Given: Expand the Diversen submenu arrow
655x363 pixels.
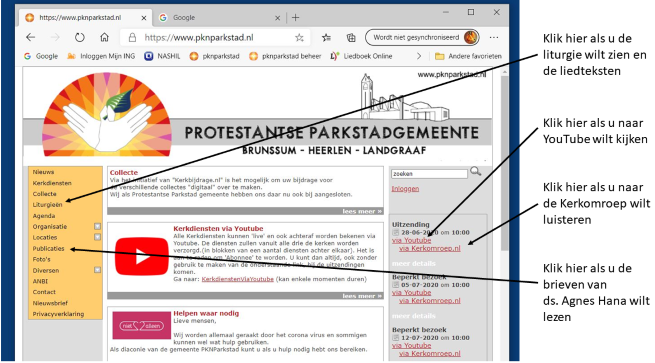Looking at the screenshot, I should tap(97, 270).
